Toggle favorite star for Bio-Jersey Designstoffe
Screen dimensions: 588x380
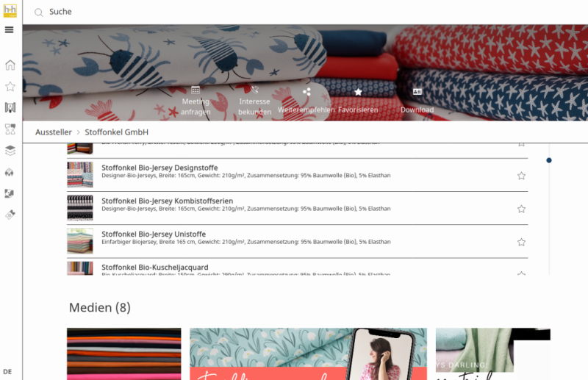tap(521, 176)
